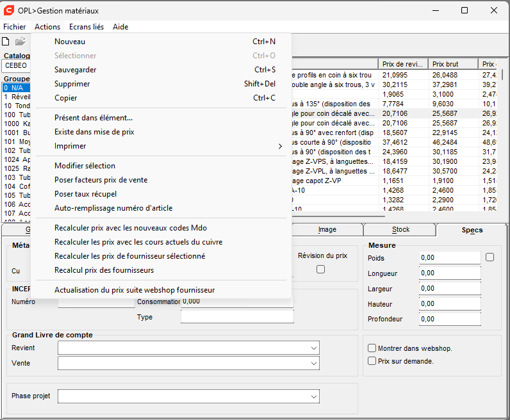
Task: Select group 1 Réveil in the list
Action: [17, 97]
